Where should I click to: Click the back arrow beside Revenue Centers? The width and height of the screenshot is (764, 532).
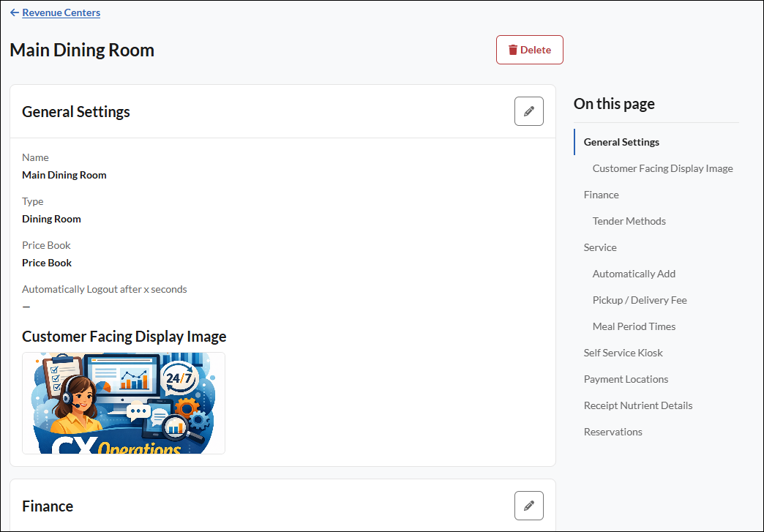point(15,12)
